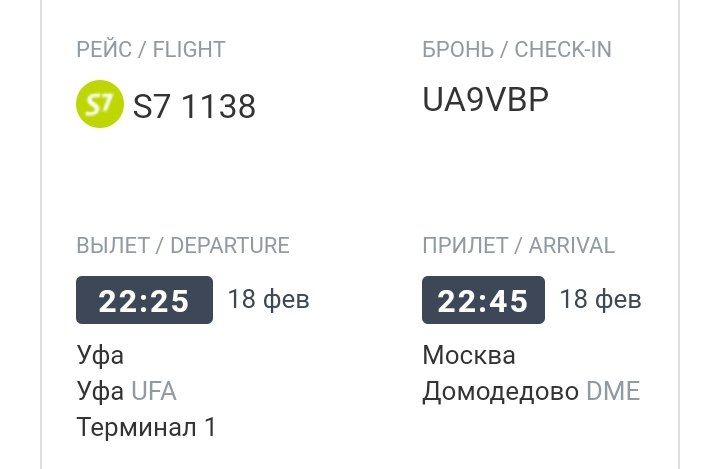Click the booking code UA9VBP
720x469 pixels.
[485, 99]
